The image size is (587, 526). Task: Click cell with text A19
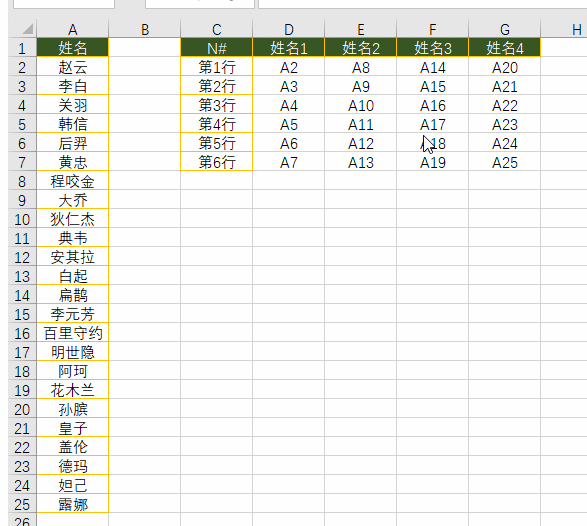coord(432,162)
